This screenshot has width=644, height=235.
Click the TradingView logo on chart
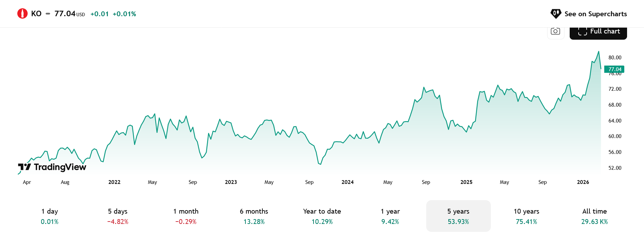(x=52, y=167)
